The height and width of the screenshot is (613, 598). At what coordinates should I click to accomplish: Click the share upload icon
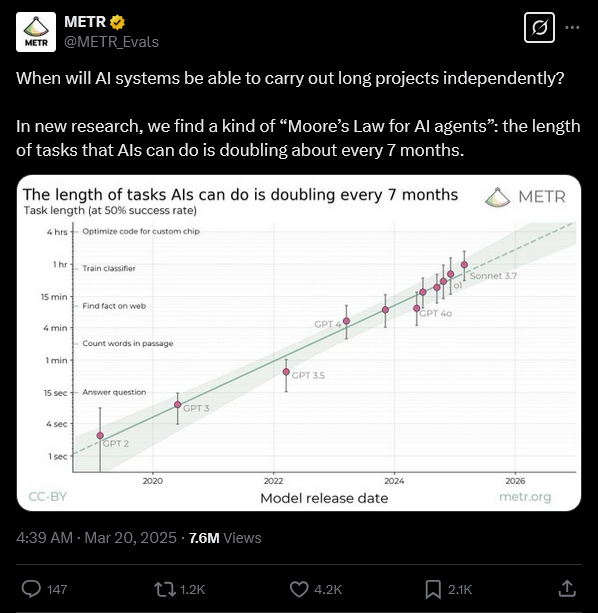click(x=567, y=588)
